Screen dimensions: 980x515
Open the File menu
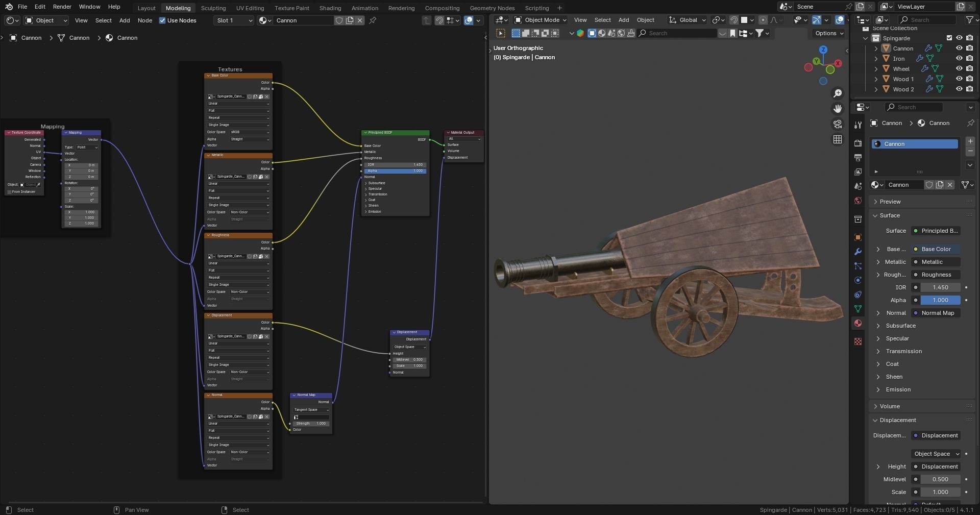[x=22, y=7]
